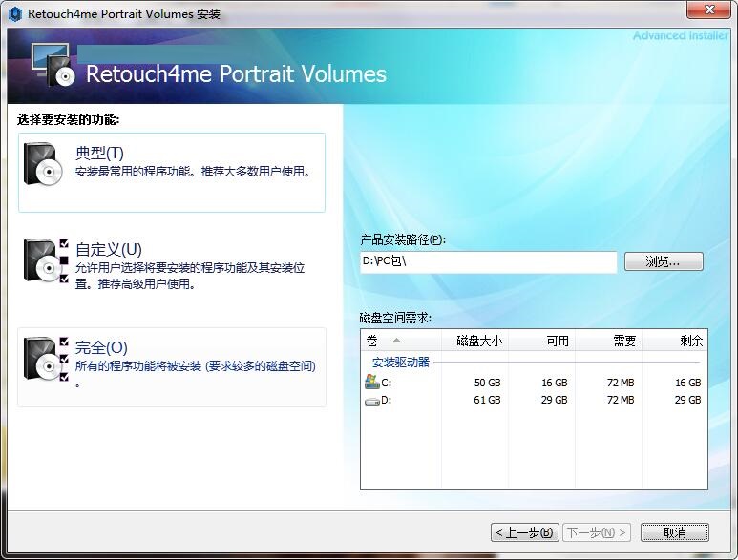
Task: Go back with the 上一步(B) button
Action: point(525,532)
